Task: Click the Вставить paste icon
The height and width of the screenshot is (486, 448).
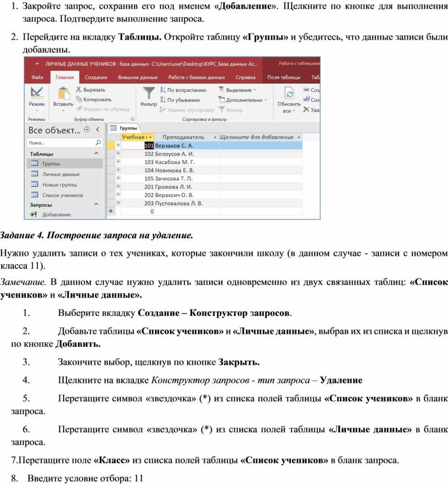Action: tap(64, 93)
